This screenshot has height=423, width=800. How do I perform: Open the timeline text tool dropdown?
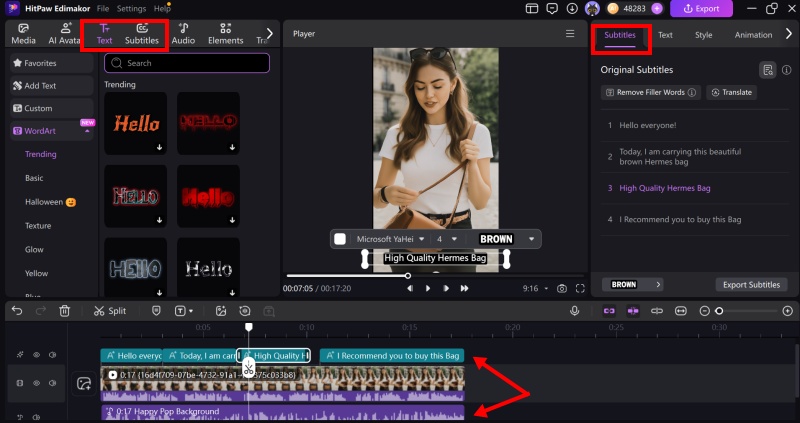pyautogui.click(x=184, y=311)
